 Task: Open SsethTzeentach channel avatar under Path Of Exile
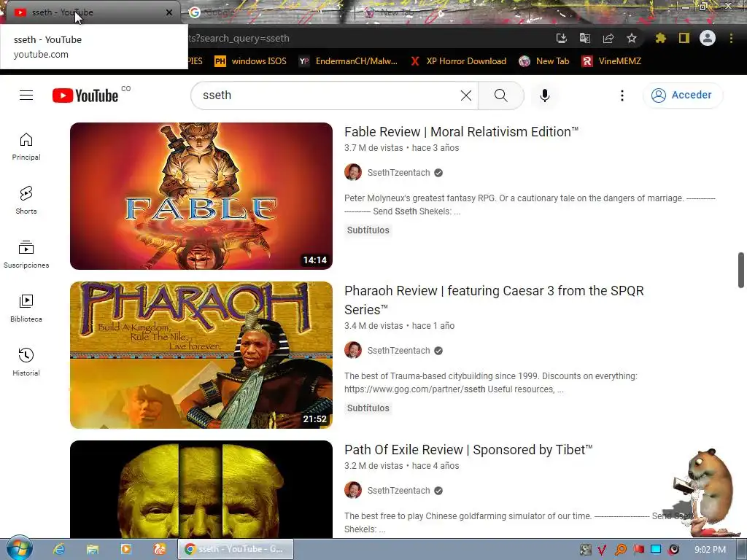353,491
